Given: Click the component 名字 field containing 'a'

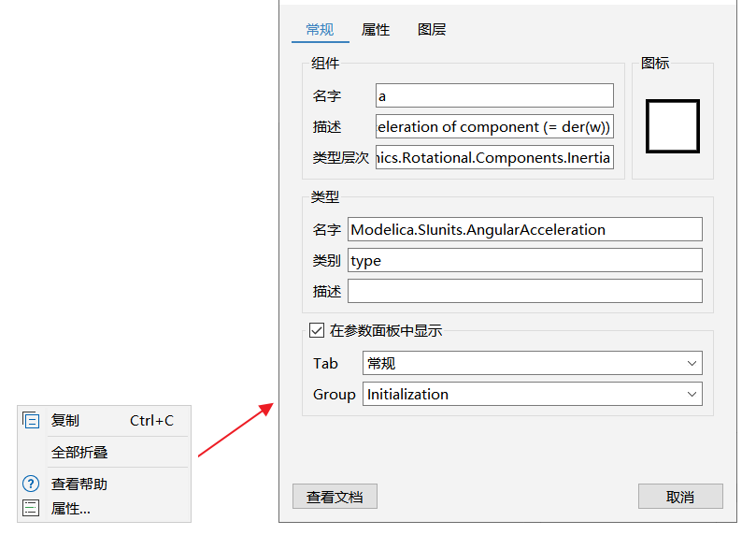Looking at the screenshot, I should (x=494, y=95).
